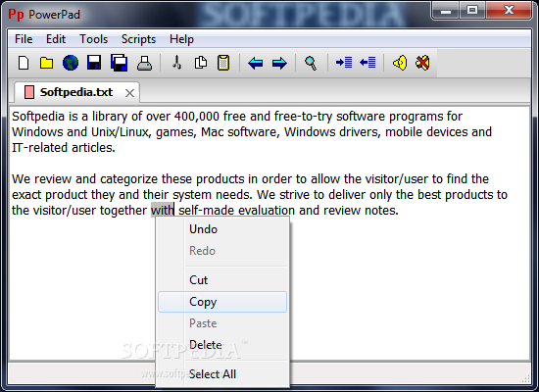This screenshot has width=539, height=392.
Task: Open the Tools menu
Action: click(93, 39)
